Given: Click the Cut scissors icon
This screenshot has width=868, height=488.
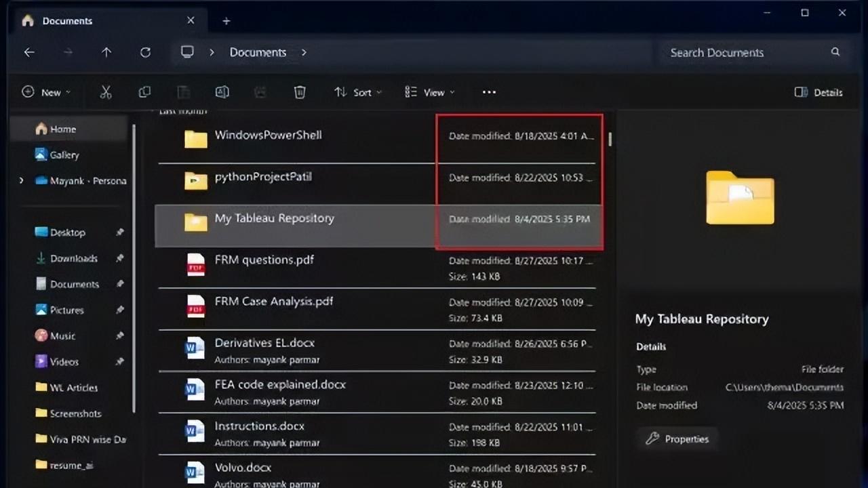Looking at the screenshot, I should [106, 92].
